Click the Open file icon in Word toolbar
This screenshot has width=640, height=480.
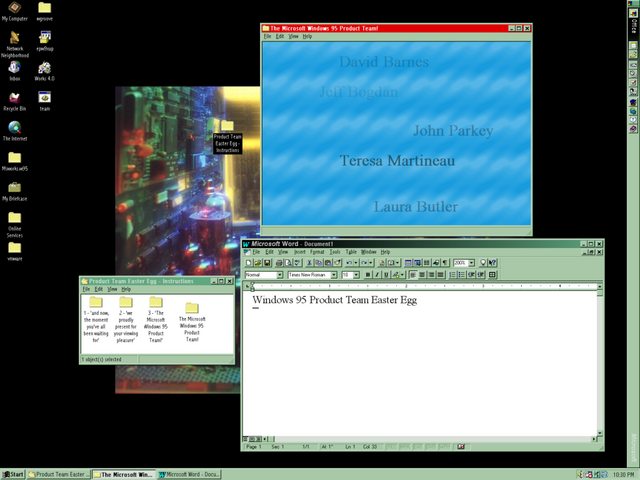coord(258,263)
